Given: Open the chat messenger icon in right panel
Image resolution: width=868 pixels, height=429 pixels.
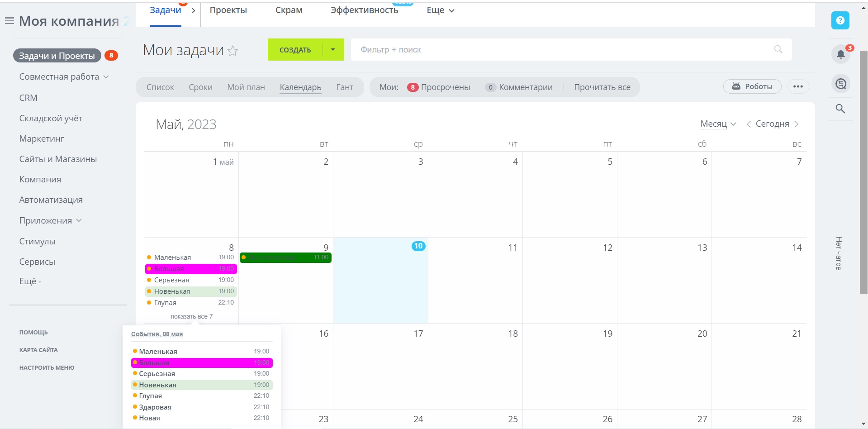Looking at the screenshot, I should (x=840, y=84).
